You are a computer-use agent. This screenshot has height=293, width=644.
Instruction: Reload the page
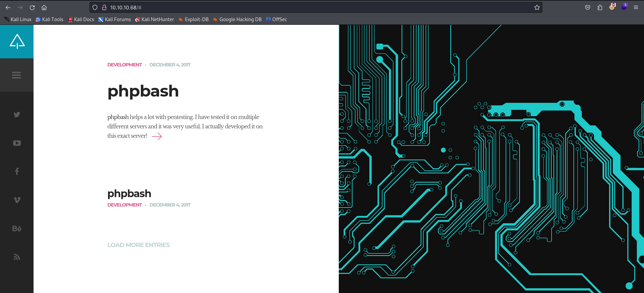[x=32, y=7]
